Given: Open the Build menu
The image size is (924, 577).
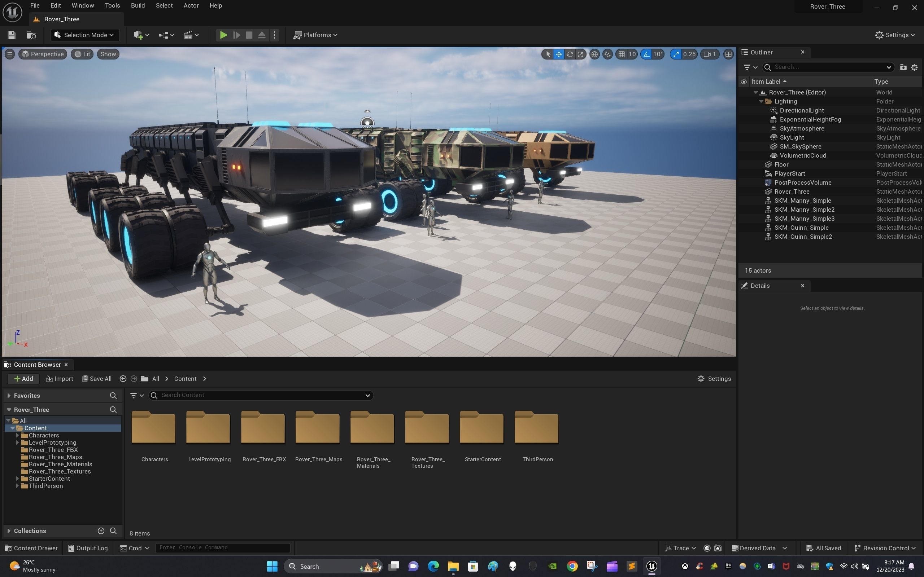Looking at the screenshot, I should 138,5.
